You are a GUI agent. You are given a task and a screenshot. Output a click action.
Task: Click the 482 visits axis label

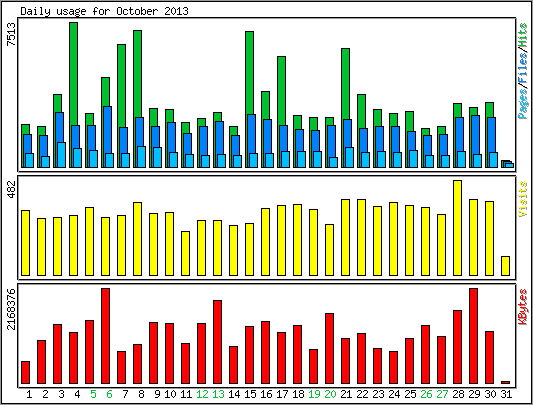[x=12, y=189]
